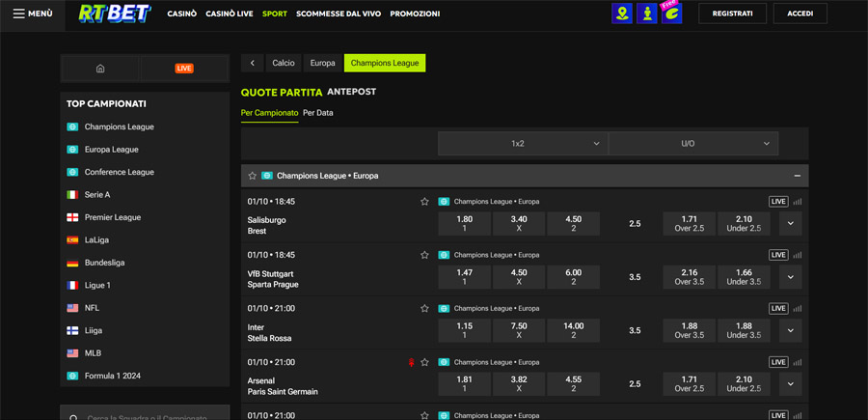The height and width of the screenshot is (420, 868).
Task: Pick odds 14.00 for Stella Rossa win
Action: [x=573, y=331]
